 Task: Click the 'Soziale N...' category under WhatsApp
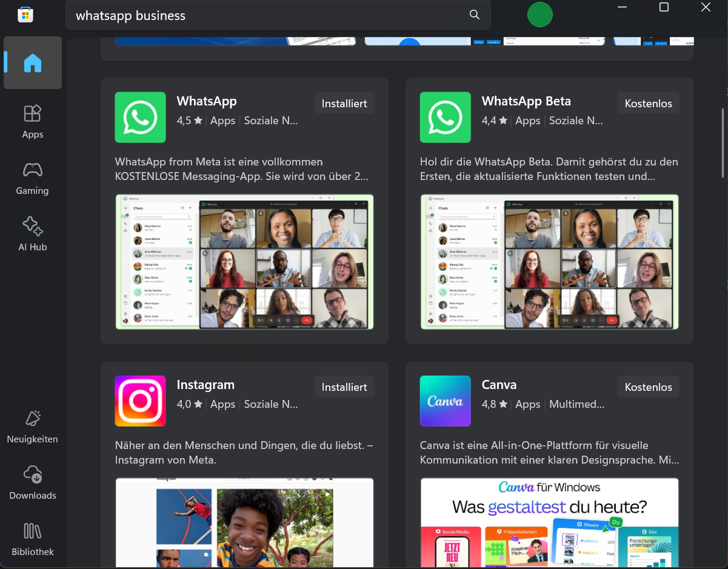click(x=271, y=121)
